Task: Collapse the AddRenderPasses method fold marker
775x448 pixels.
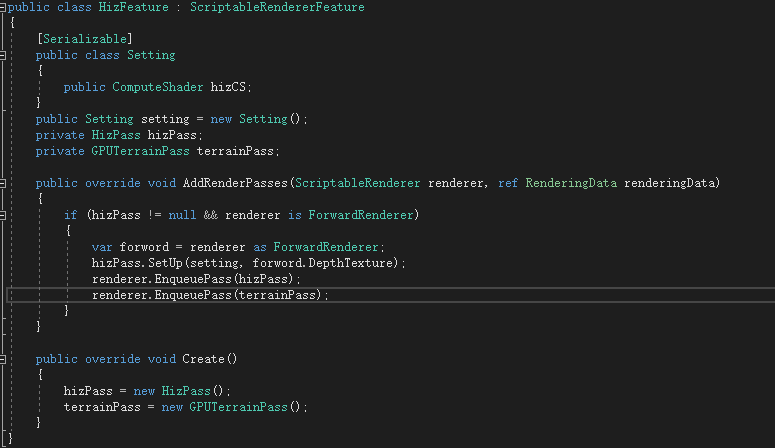Action: tap(2, 183)
